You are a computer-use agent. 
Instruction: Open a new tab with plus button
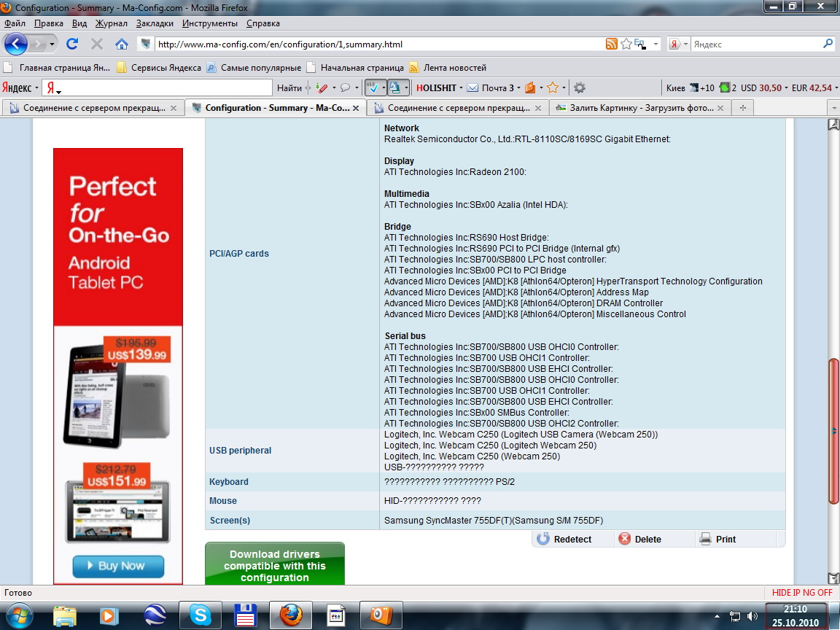(742, 108)
